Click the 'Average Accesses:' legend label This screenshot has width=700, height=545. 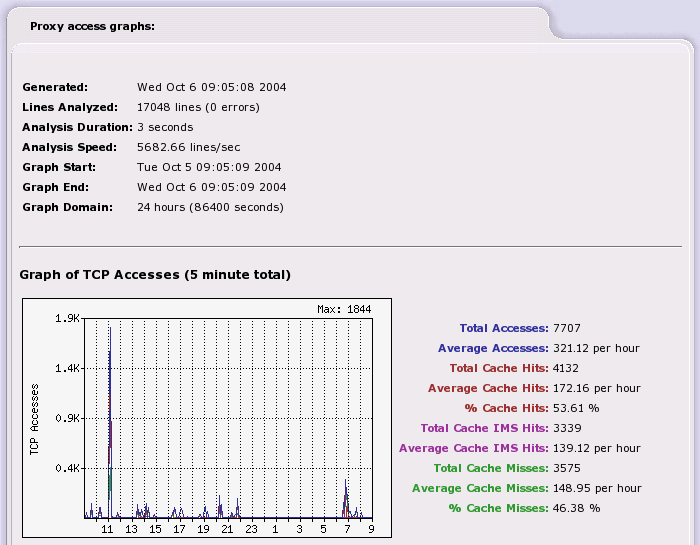tap(493, 348)
